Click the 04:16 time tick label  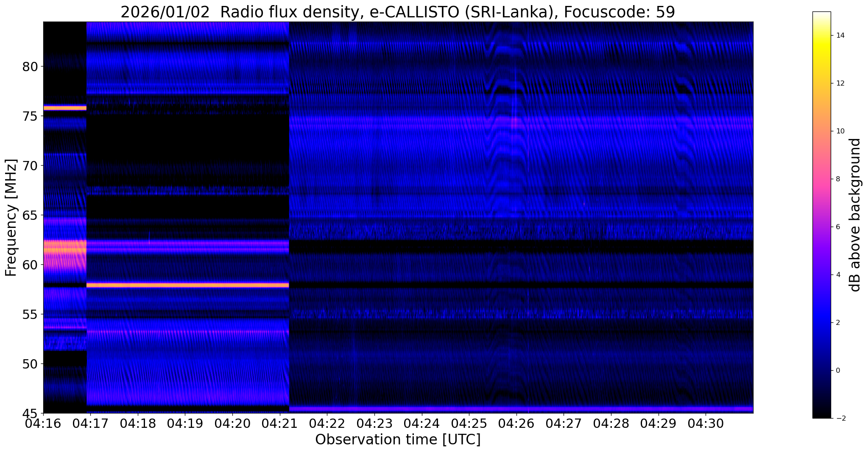tap(43, 424)
